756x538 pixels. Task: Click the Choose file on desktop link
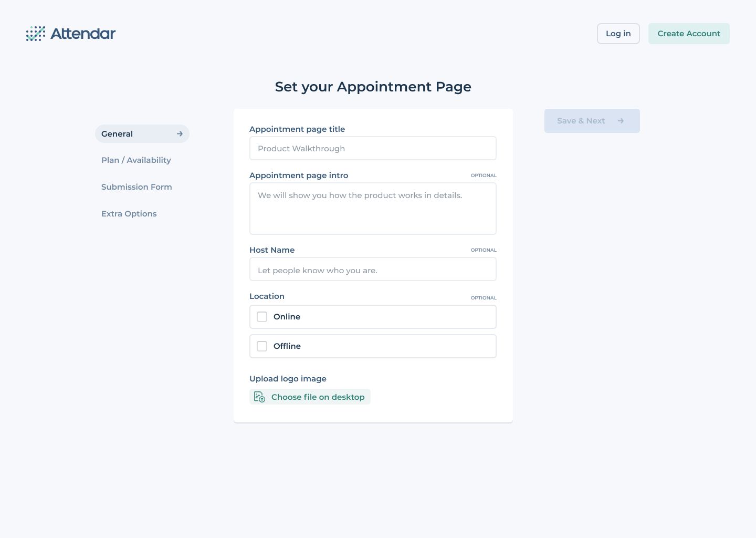(318, 397)
